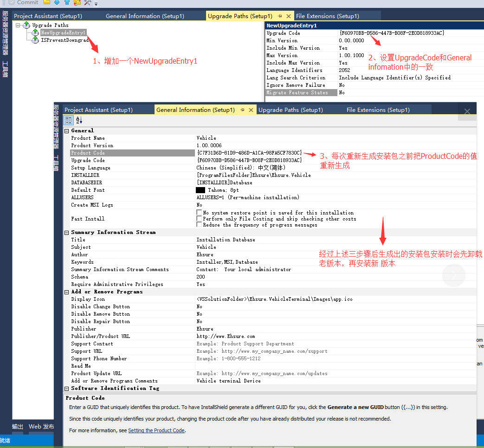Click the yellow note icon after Commit

(47, 2)
